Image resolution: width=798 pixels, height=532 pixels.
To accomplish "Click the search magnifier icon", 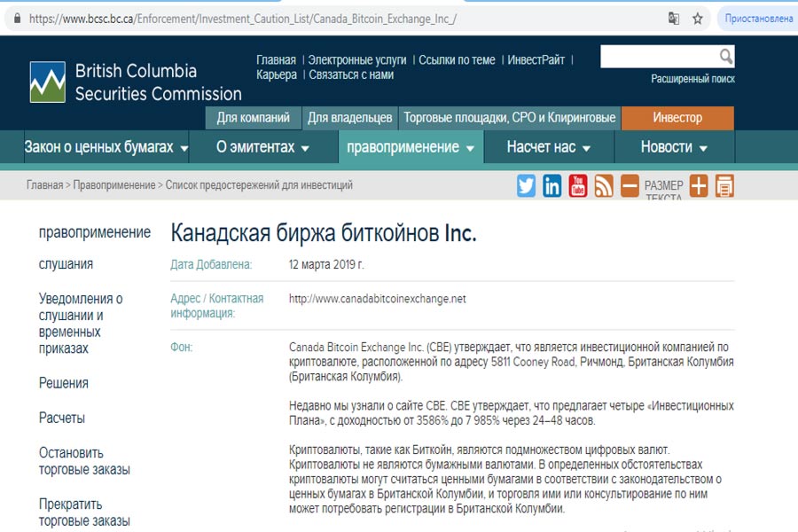I will tap(726, 56).
